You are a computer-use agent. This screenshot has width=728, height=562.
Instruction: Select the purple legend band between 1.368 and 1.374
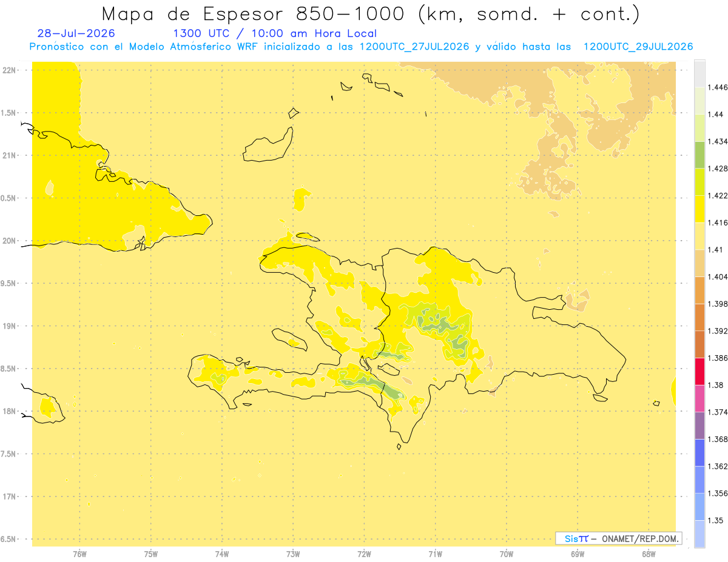699,426
